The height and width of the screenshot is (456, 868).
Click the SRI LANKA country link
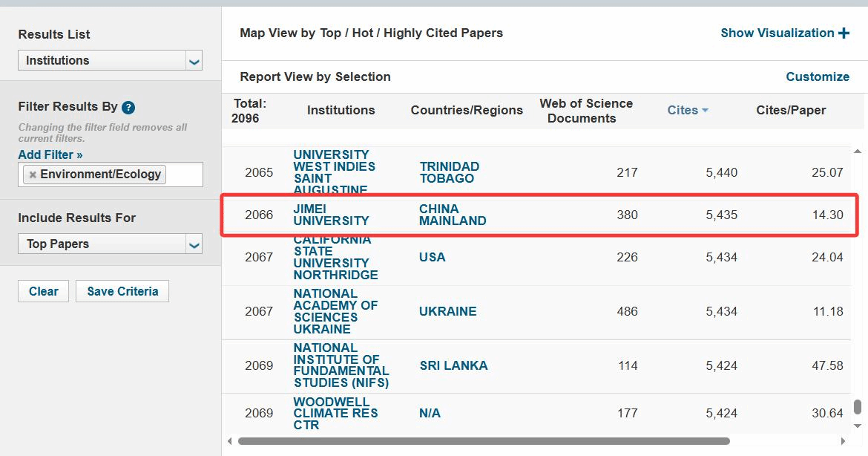coord(453,365)
